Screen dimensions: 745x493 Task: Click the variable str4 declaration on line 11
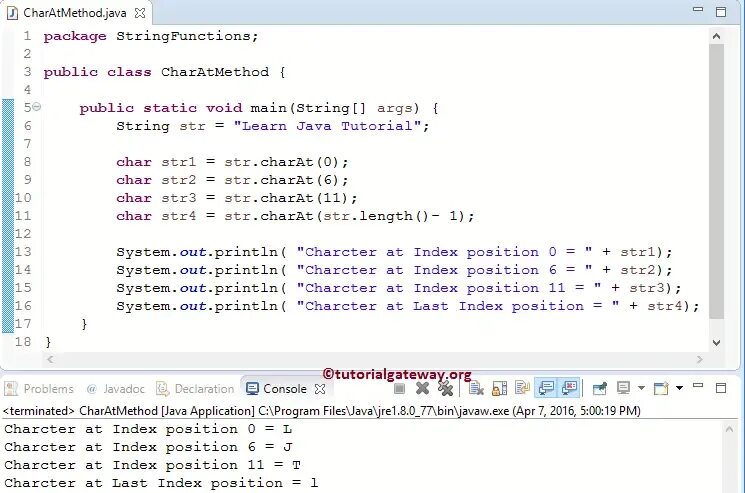pos(179,217)
